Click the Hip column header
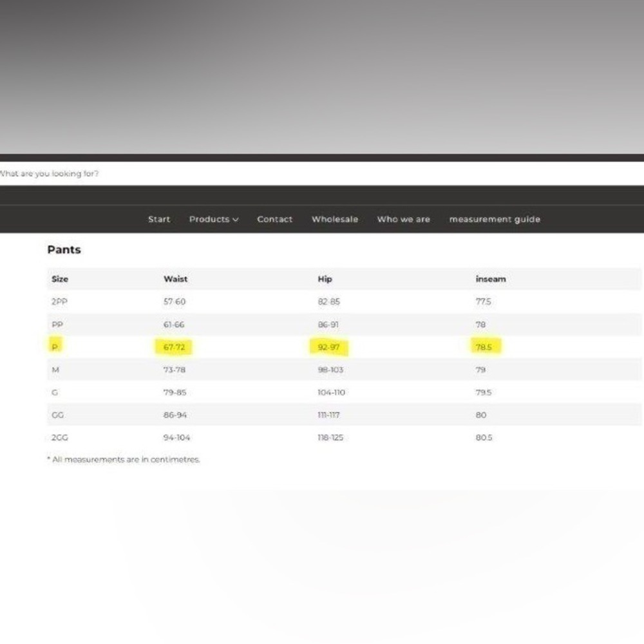 (x=325, y=279)
